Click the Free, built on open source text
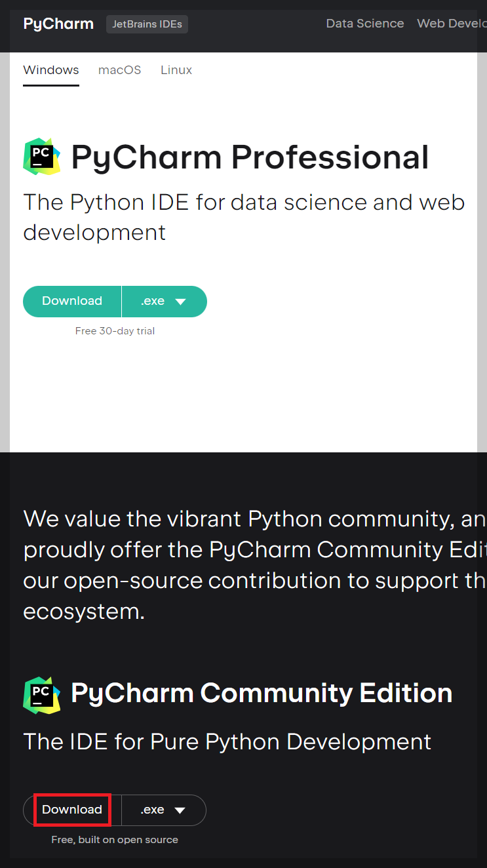Screen dimensions: 487x868 (115, 839)
